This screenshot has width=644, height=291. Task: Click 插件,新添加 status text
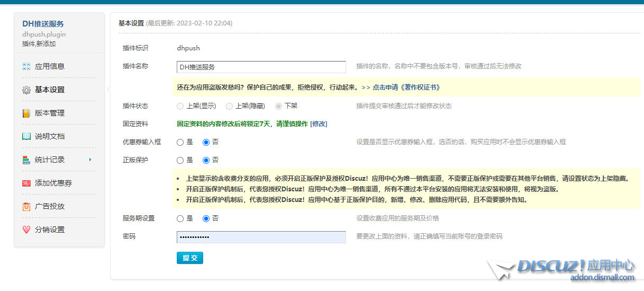pos(39,44)
